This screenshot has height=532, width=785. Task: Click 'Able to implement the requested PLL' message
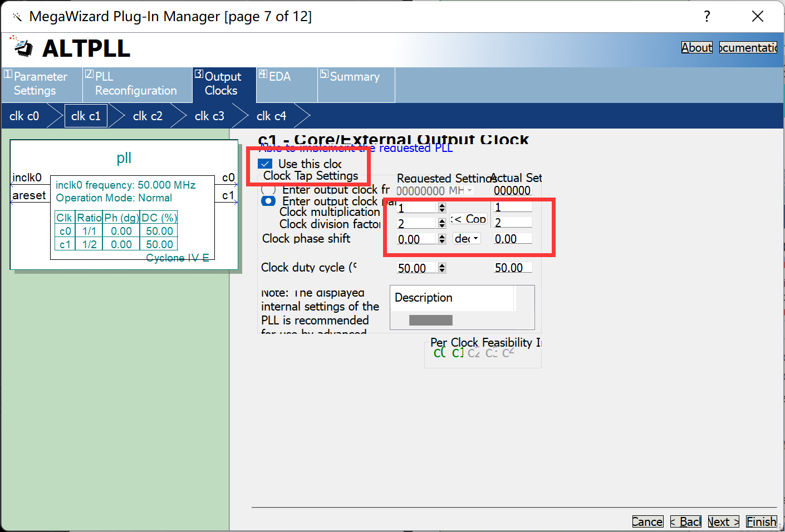click(x=356, y=148)
